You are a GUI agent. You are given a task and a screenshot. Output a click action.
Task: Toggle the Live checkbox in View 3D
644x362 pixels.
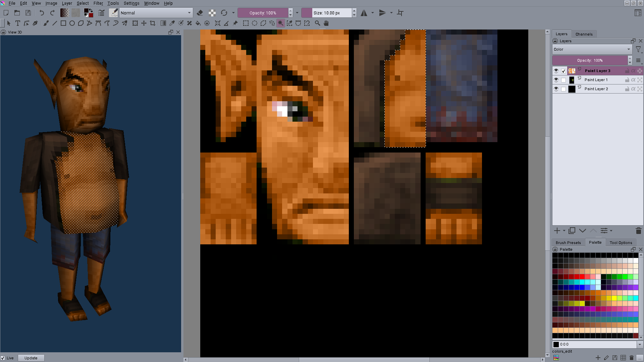[3, 358]
